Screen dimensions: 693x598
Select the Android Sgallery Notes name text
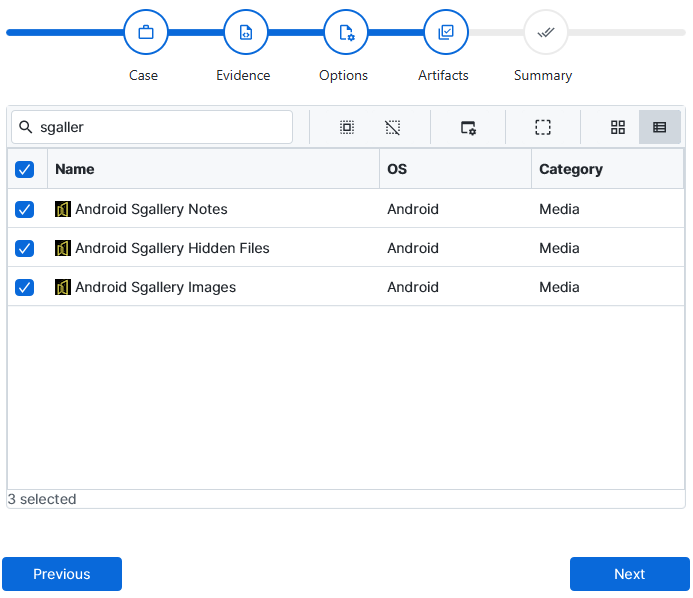(151, 209)
